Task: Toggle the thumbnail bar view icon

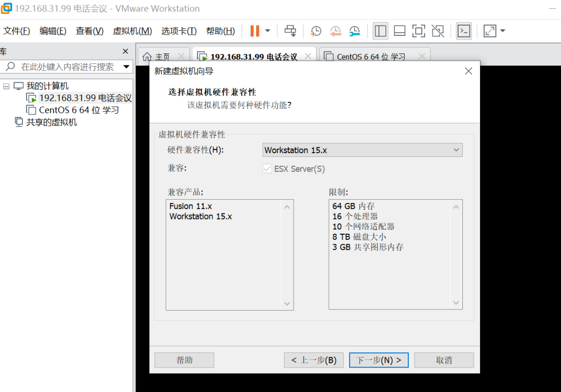Action: (x=399, y=31)
